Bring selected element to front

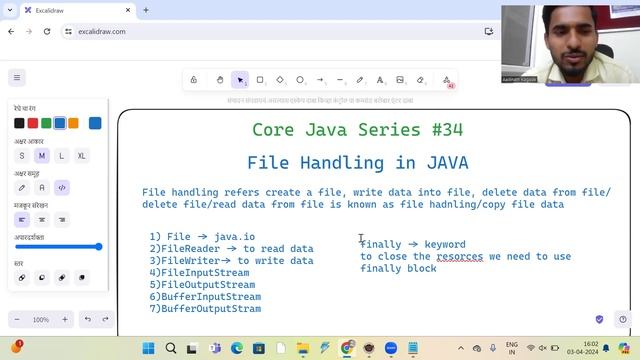point(82,278)
